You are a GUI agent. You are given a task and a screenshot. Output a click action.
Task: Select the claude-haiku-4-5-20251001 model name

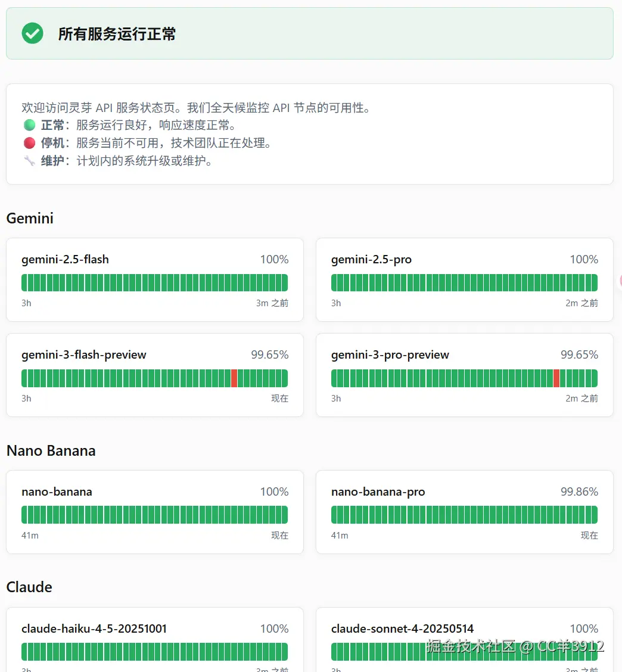click(x=94, y=629)
